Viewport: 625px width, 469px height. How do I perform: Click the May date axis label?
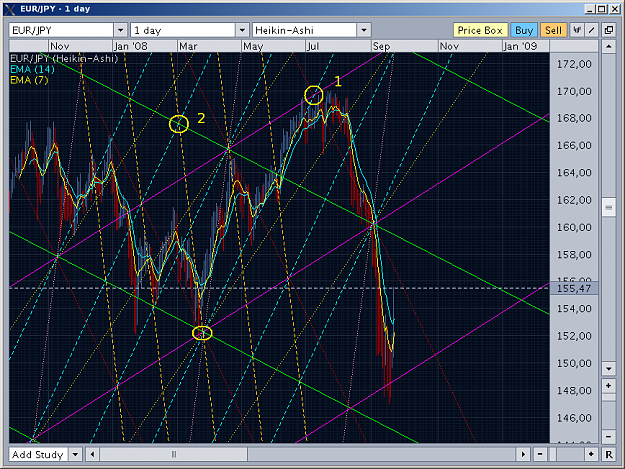click(x=253, y=46)
